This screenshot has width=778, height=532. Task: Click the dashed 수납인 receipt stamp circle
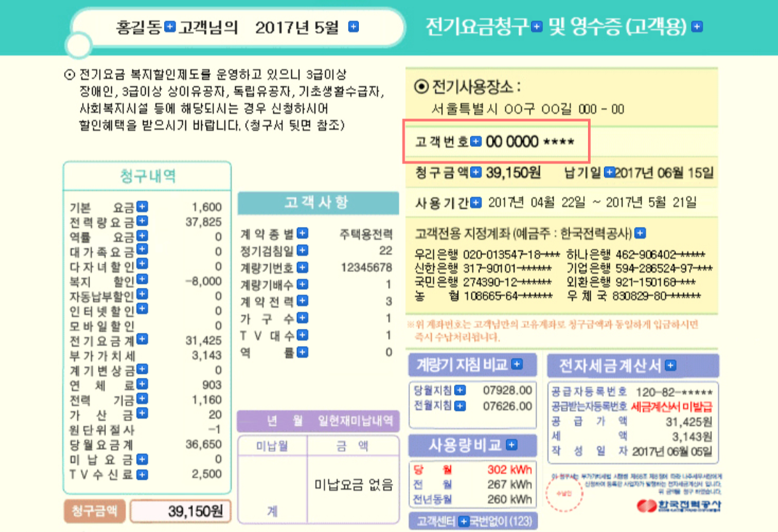coord(565,495)
